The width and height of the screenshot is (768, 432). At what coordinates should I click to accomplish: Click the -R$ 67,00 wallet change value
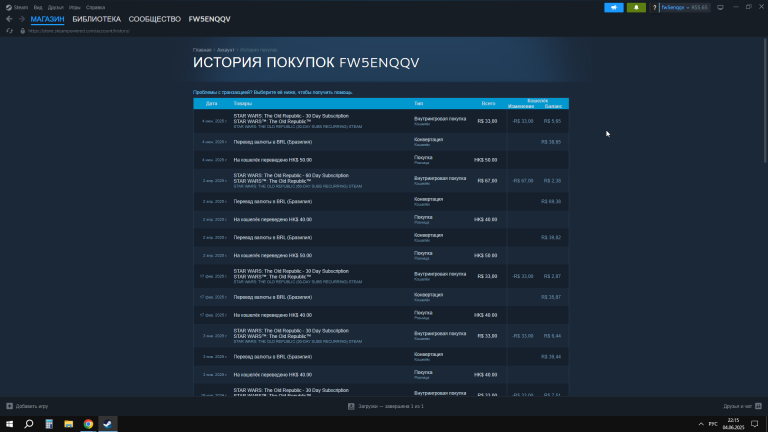point(523,181)
